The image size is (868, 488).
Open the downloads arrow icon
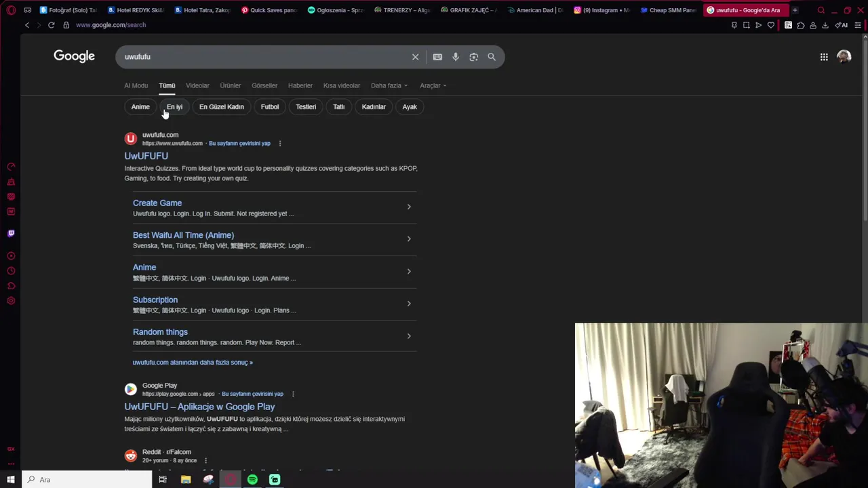pyautogui.click(x=825, y=25)
